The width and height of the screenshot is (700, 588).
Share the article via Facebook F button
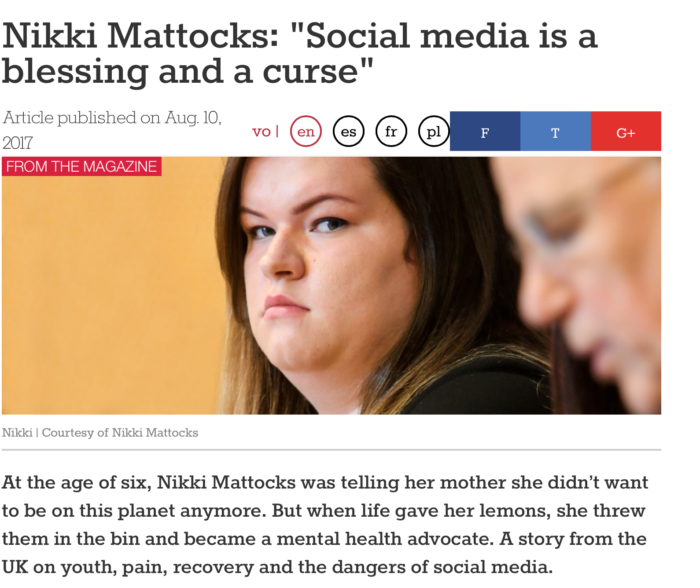click(485, 131)
